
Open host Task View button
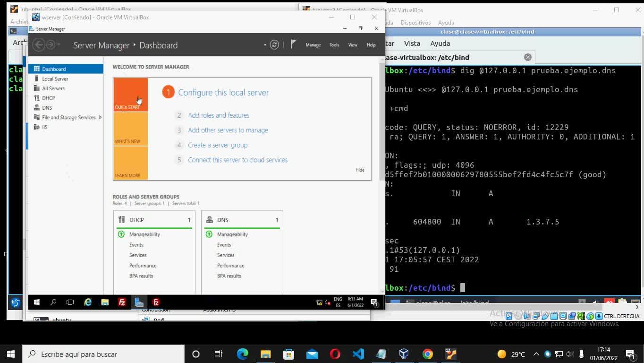pyautogui.click(x=219, y=354)
